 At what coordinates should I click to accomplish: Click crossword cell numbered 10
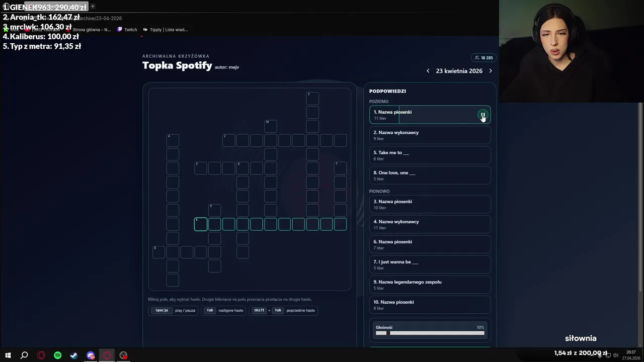click(x=270, y=126)
